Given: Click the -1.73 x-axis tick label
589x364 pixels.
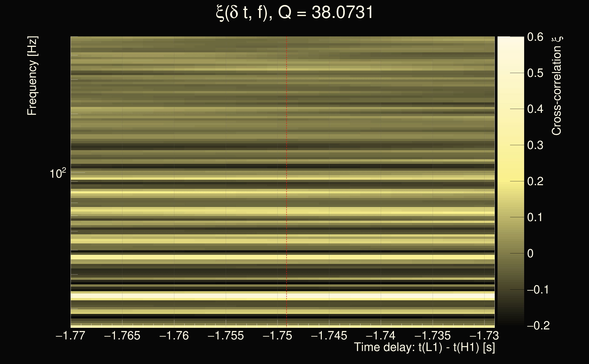Looking at the screenshot, I should click(484, 336).
